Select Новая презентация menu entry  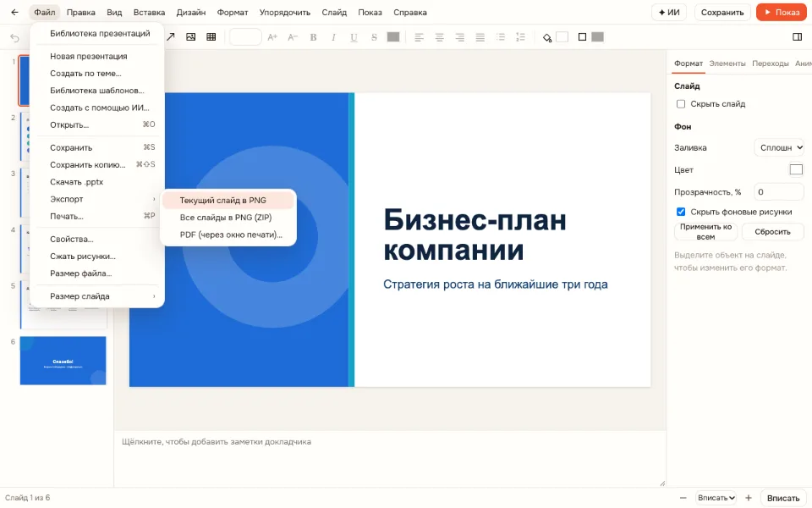point(96,56)
